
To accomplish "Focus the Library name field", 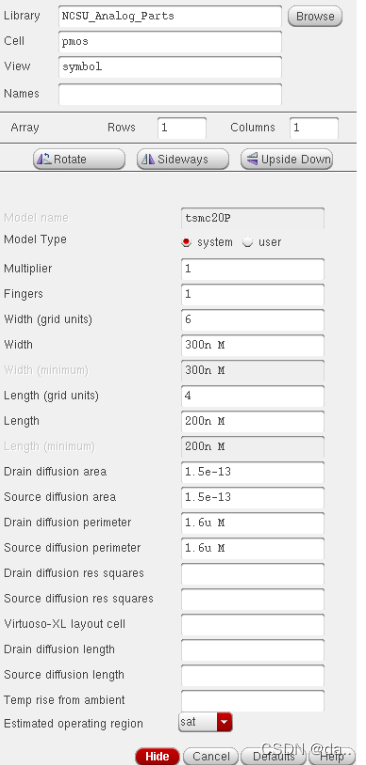I will click(170, 16).
